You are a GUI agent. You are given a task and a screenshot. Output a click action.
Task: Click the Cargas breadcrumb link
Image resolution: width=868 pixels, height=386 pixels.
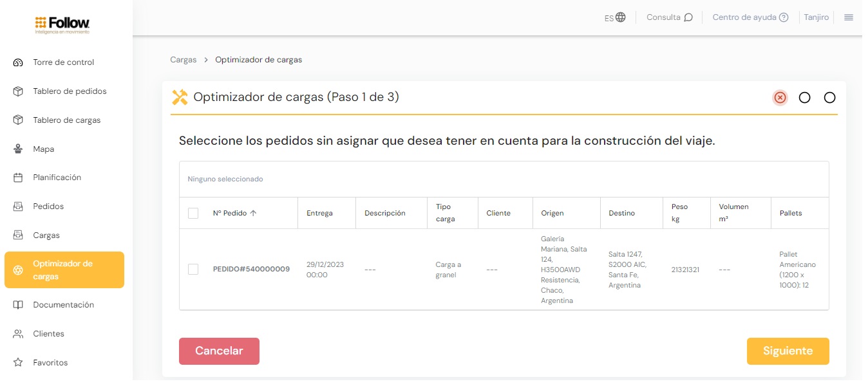click(183, 60)
